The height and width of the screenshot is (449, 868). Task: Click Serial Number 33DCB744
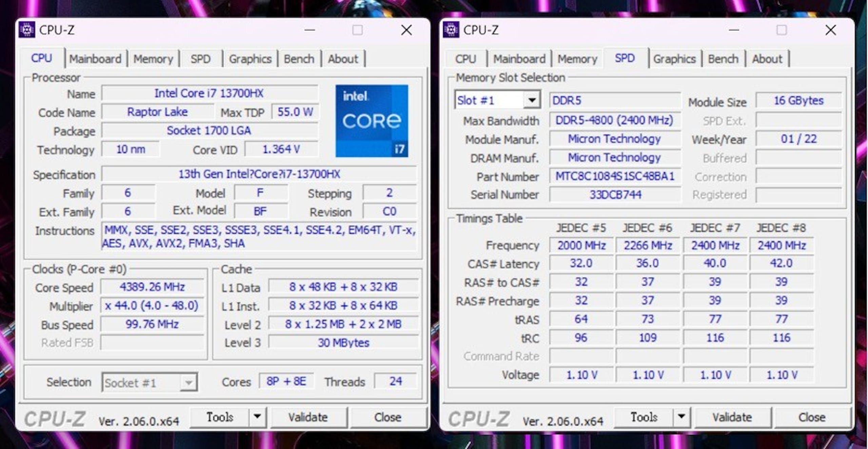615,195
